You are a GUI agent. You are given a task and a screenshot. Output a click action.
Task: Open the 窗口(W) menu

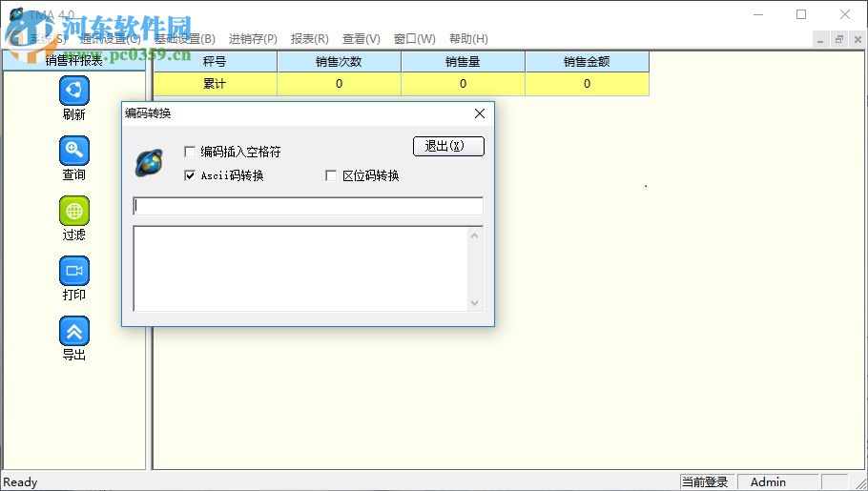(415, 39)
